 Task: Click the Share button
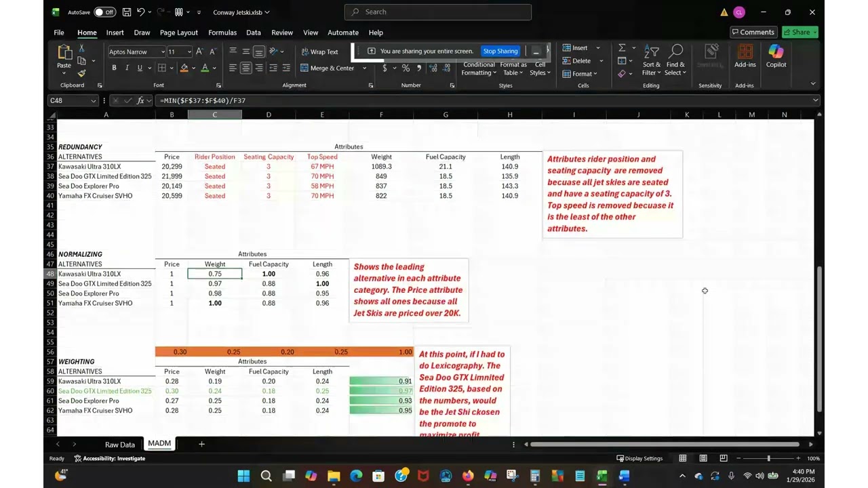point(800,32)
